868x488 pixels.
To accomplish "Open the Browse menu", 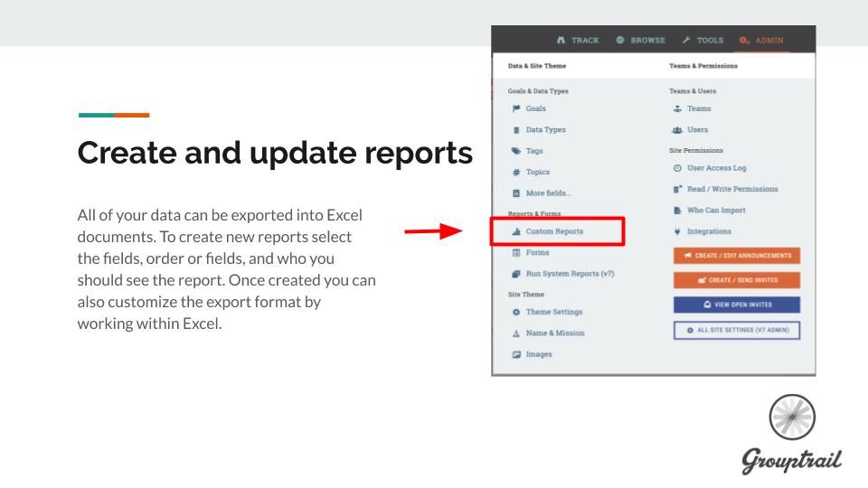I will coord(640,40).
